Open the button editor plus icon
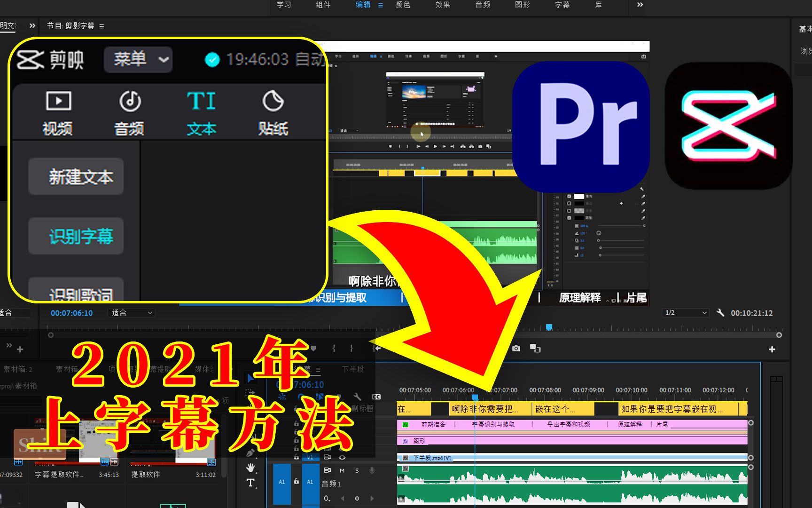The height and width of the screenshot is (508, 812). (772, 349)
